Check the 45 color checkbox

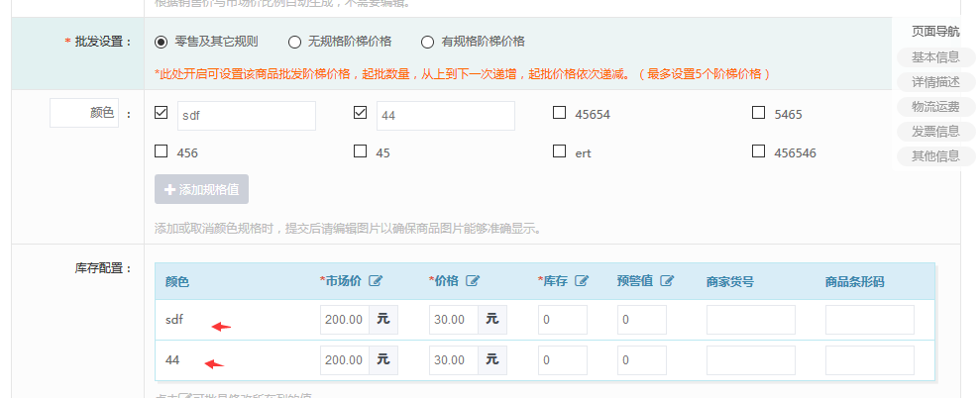pyautogui.click(x=360, y=151)
